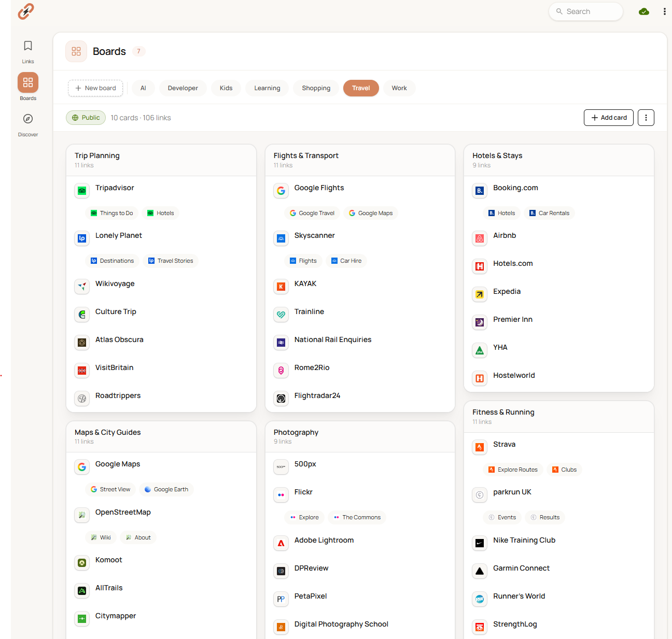Open the Google Flights link
The image size is (672, 639).
319,188
